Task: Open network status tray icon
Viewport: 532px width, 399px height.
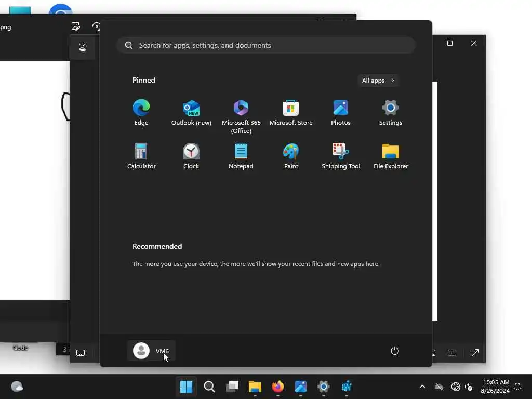Action: pyautogui.click(x=455, y=387)
